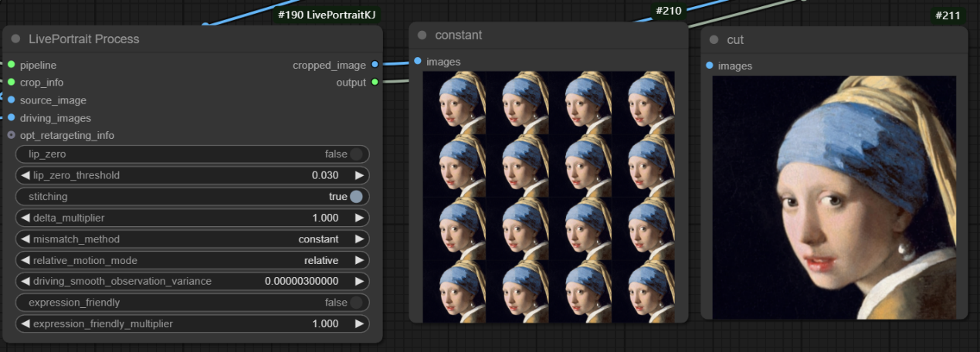The width and height of the screenshot is (980, 352).
Task: Click the images input on the cut node
Action: click(x=710, y=66)
